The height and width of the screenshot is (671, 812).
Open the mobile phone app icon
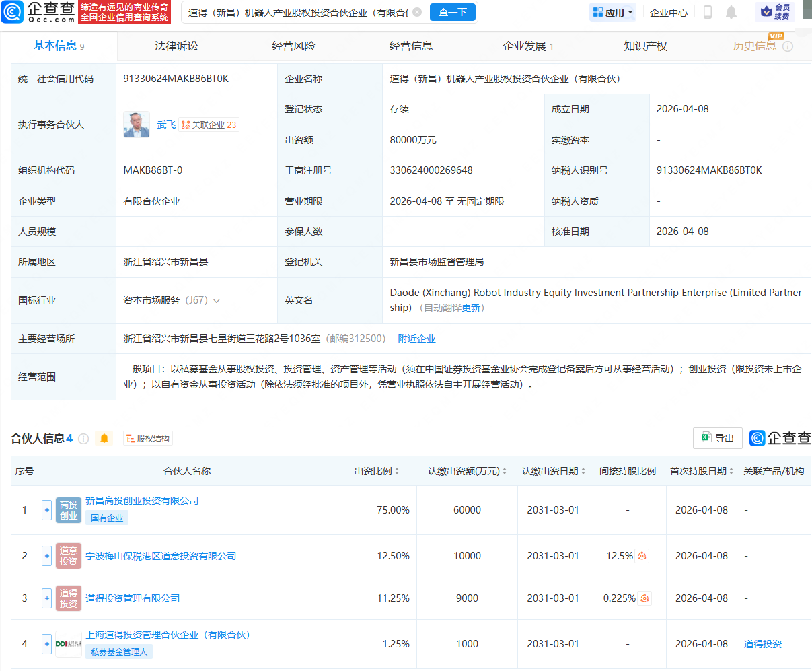(707, 12)
